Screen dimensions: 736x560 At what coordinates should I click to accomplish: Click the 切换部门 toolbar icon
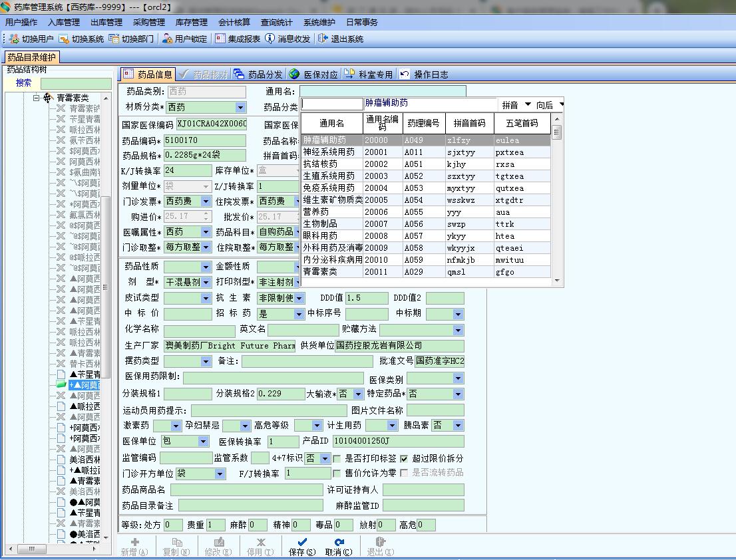114,39
